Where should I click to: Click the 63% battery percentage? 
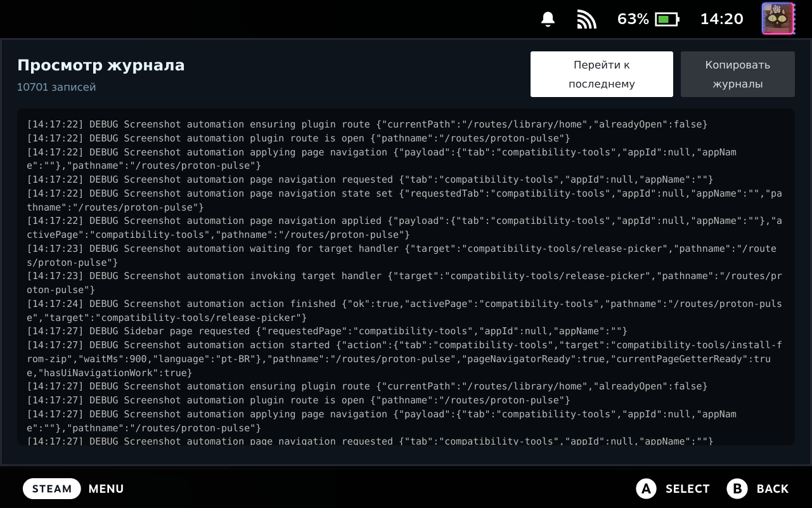pos(633,19)
